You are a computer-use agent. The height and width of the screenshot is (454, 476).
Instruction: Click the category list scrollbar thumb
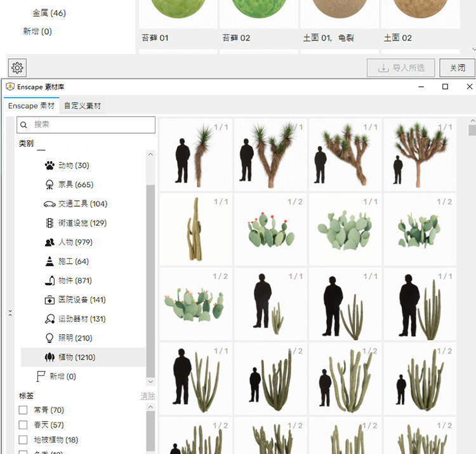[150, 280]
